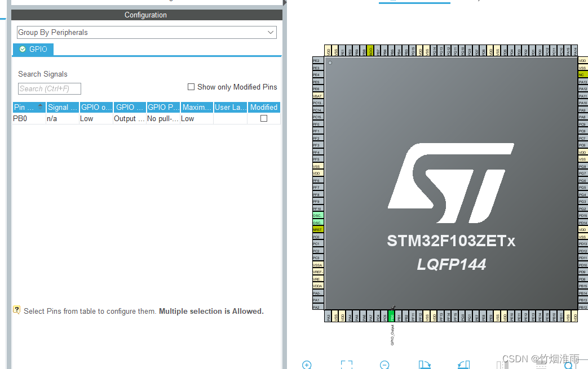Click the green PB0 pin on chip
Image resolution: width=588 pixels, height=369 pixels.
(x=391, y=316)
